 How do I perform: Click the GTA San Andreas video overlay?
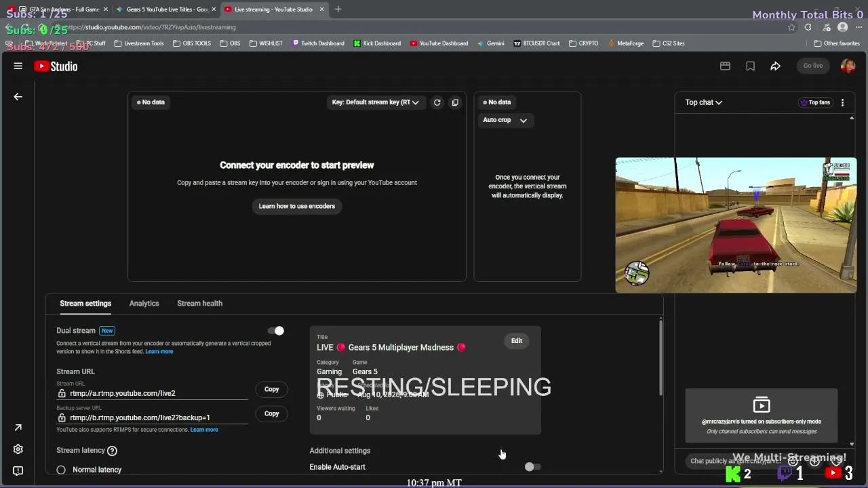point(736,225)
